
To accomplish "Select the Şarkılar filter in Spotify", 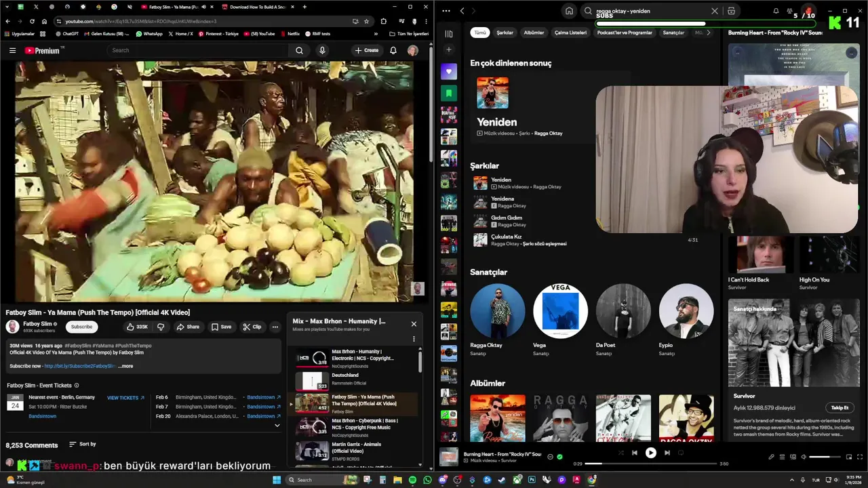I will tap(505, 33).
